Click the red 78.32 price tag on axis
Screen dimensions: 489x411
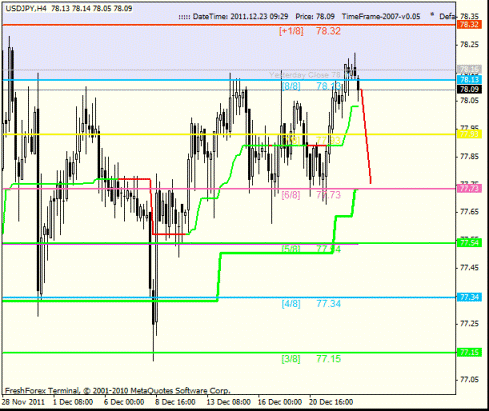tap(469, 24)
